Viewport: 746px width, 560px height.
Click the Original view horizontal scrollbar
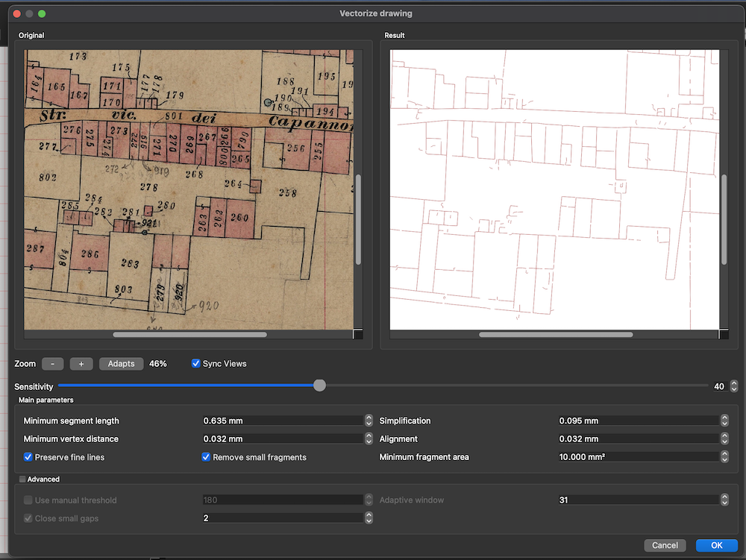click(189, 335)
